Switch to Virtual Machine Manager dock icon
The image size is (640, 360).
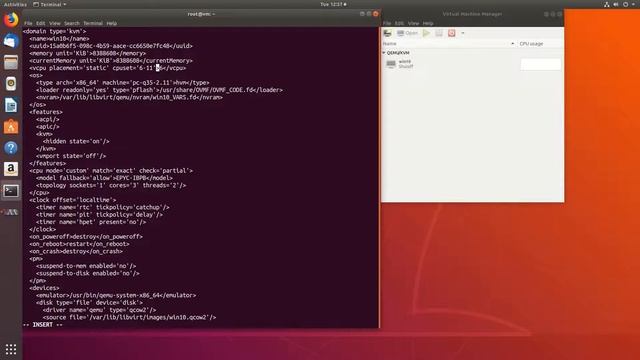(11, 212)
